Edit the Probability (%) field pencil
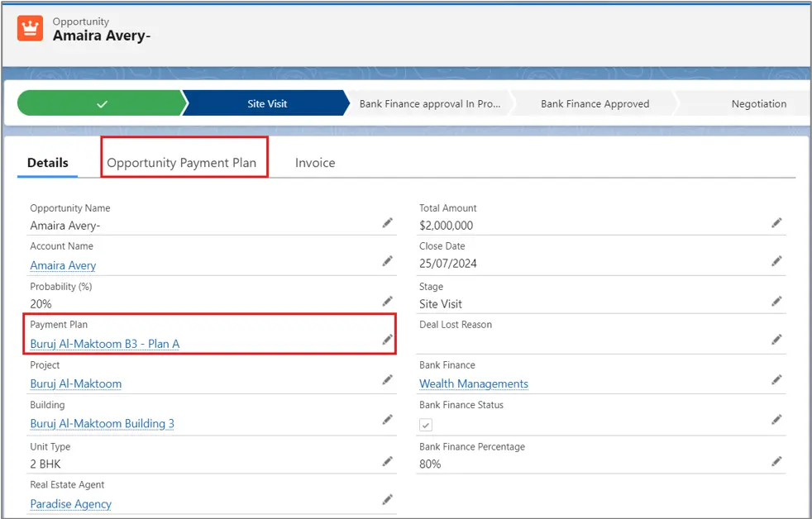The height and width of the screenshot is (519, 812). click(x=387, y=301)
